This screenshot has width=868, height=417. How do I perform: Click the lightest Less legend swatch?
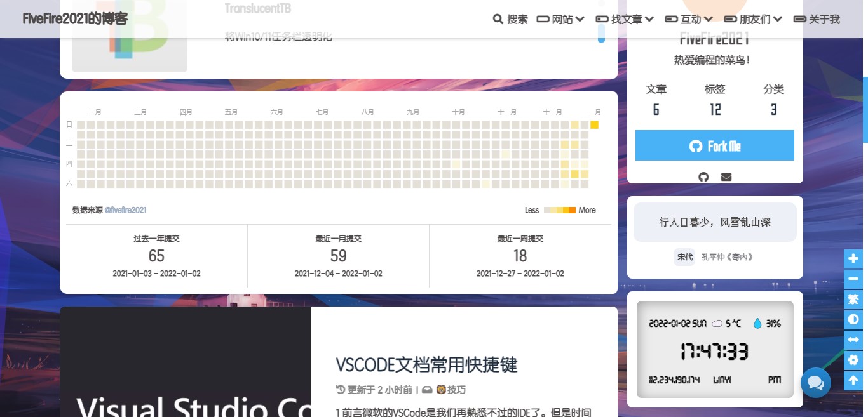click(x=547, y=210)
